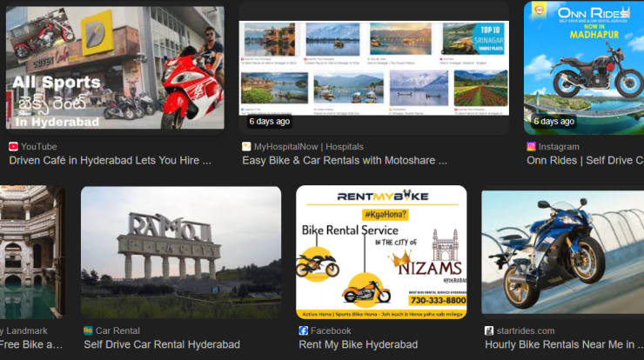Click the 'Free Bike a...' result title
Image resolution: width=644 pixels, height=360 pixels.
pos(31,344)
